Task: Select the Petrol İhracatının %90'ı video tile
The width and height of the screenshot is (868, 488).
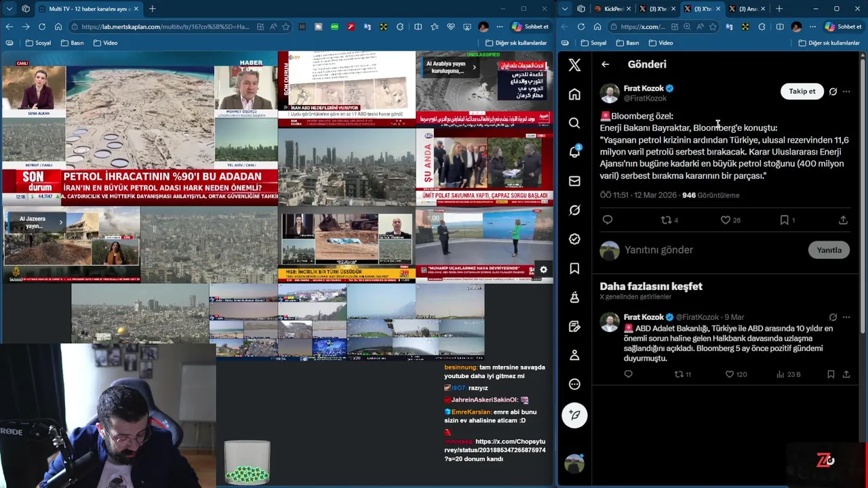Action: [140, 128]
